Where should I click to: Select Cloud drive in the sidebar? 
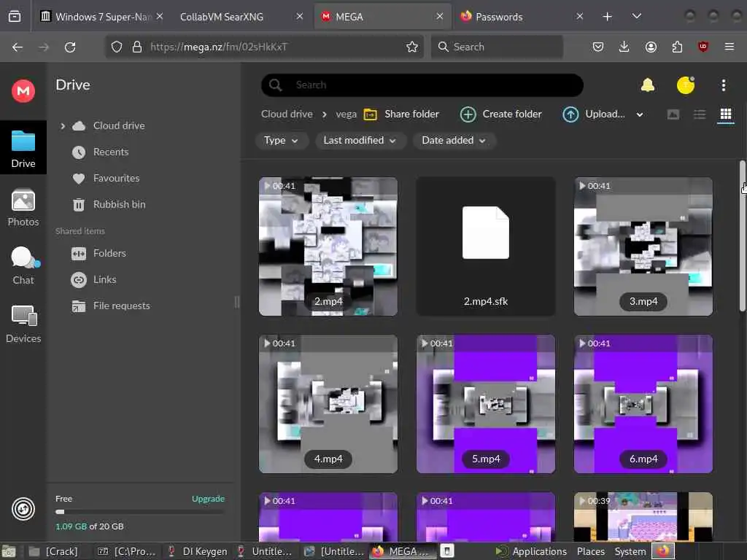click(119, 125)
